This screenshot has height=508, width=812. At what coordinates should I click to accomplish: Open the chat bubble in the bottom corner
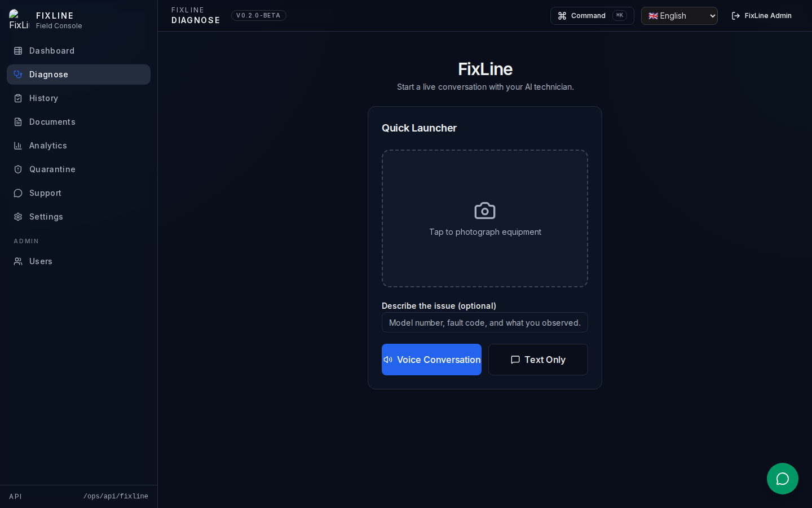(x=783, y=479)
